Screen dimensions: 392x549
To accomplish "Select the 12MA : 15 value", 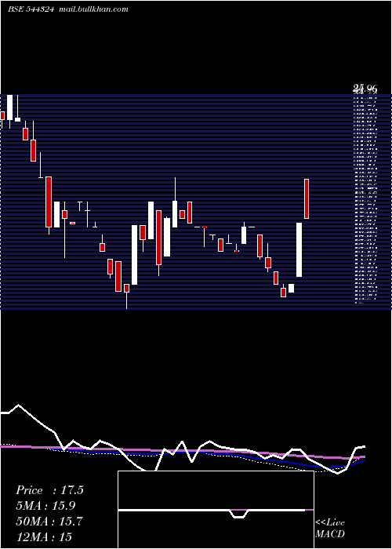I will (x=44, y=536).
